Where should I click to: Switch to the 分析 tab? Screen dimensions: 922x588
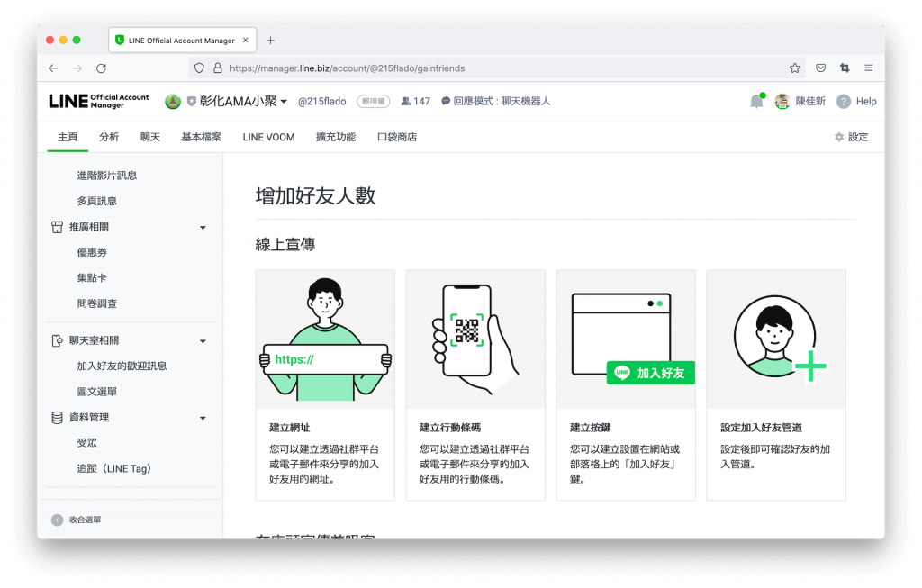(109, 137)
